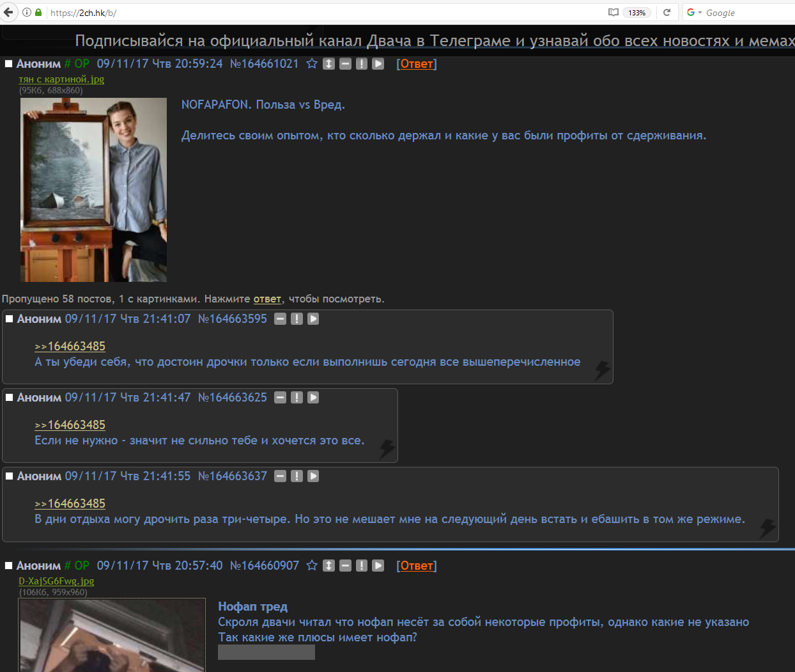Click post number №164663595

[233, 318]
